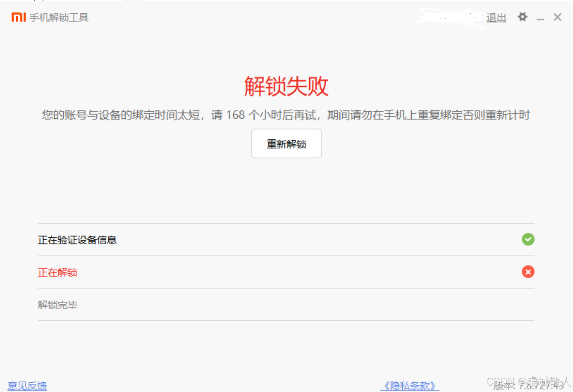Image resolution: width=573 pixels, height=392 pixels.
Task: Click the Mi logo icon
Action: (19, 17)
